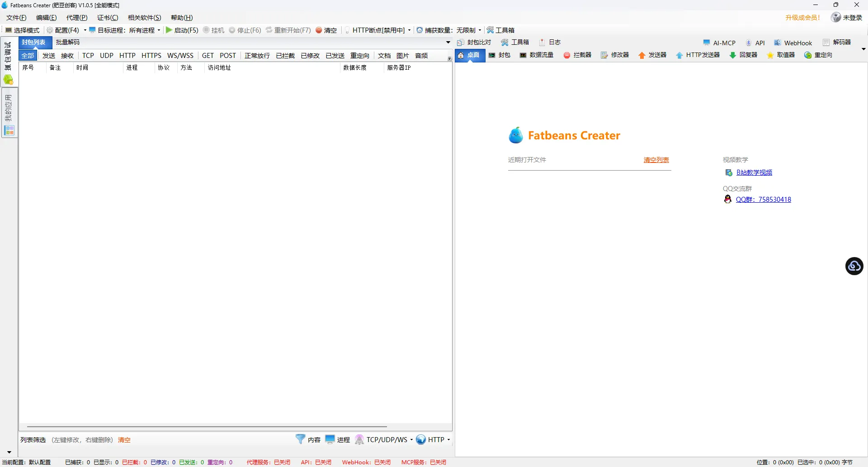Open the 文件(F) menu
The image size is (868, 467).
tap(16, 18)
